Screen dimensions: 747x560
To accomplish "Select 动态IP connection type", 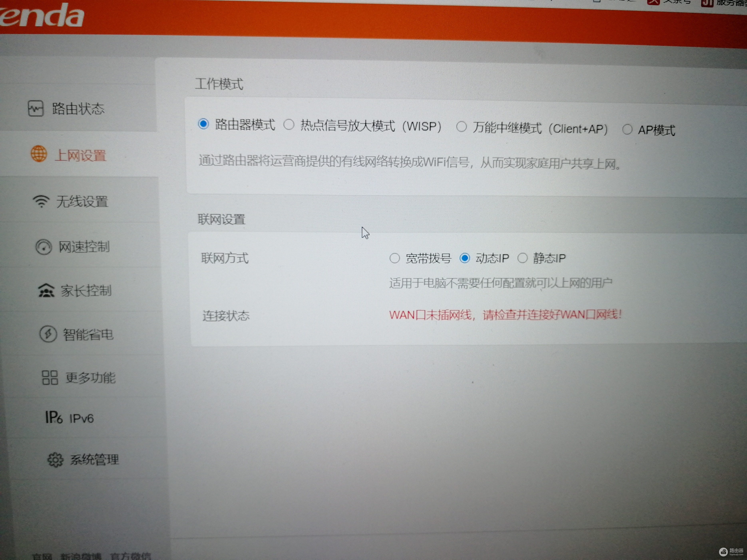I will pyautogui.click(x=465, y=258).
